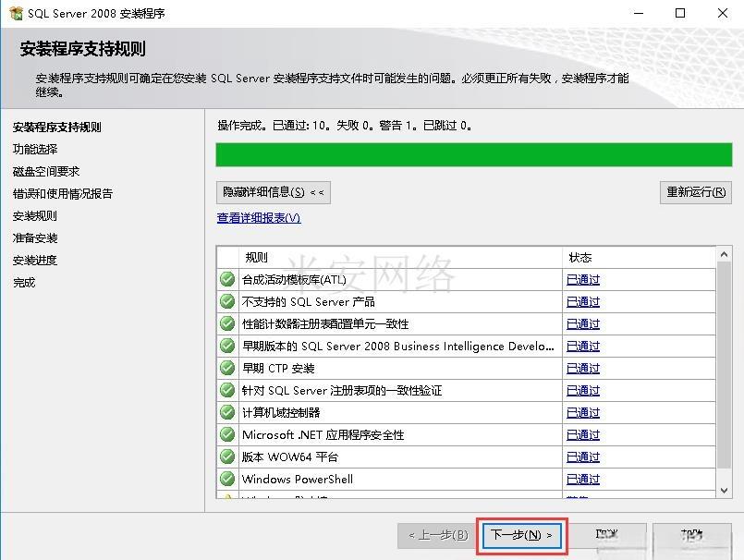
Task: Click check icon beside 早期 CTP 安装
Action: pyautogui.click(x=227, y=368)
